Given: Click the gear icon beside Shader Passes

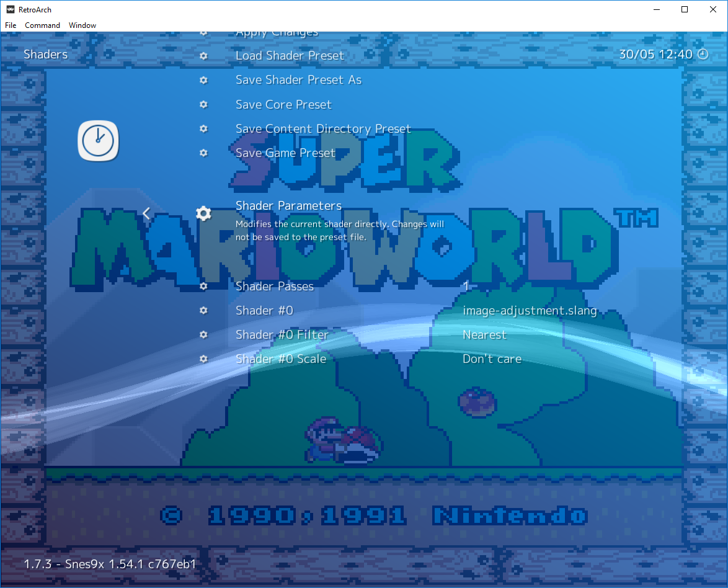Looking at the screenshot, I should [x=203, y=287].
